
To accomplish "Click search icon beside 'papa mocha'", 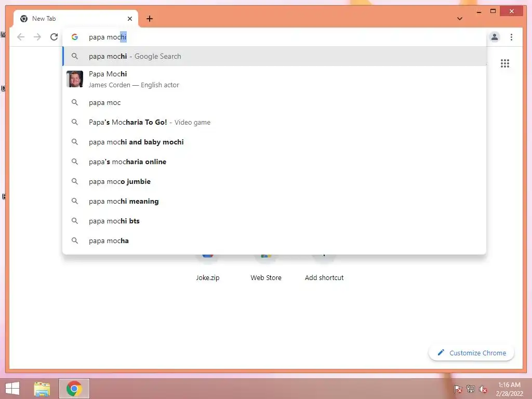I will (75, 241).
